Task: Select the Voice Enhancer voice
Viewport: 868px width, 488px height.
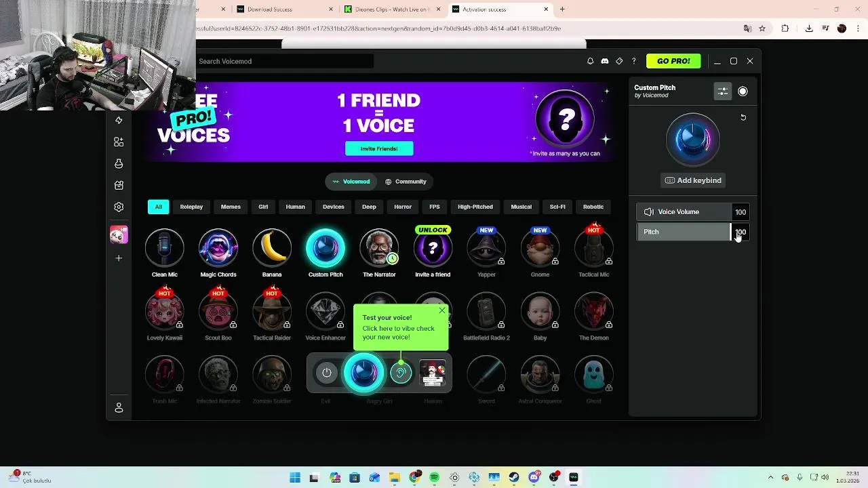Action: coord(325,311)
